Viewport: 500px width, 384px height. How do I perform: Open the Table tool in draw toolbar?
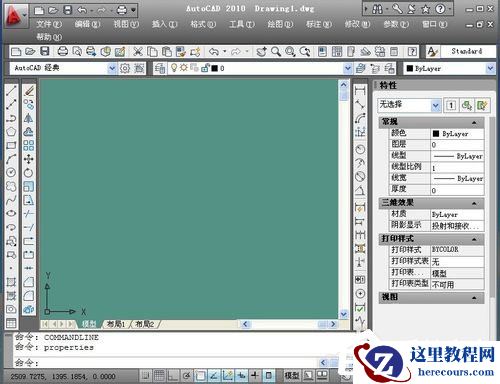[x=11, y=323]
